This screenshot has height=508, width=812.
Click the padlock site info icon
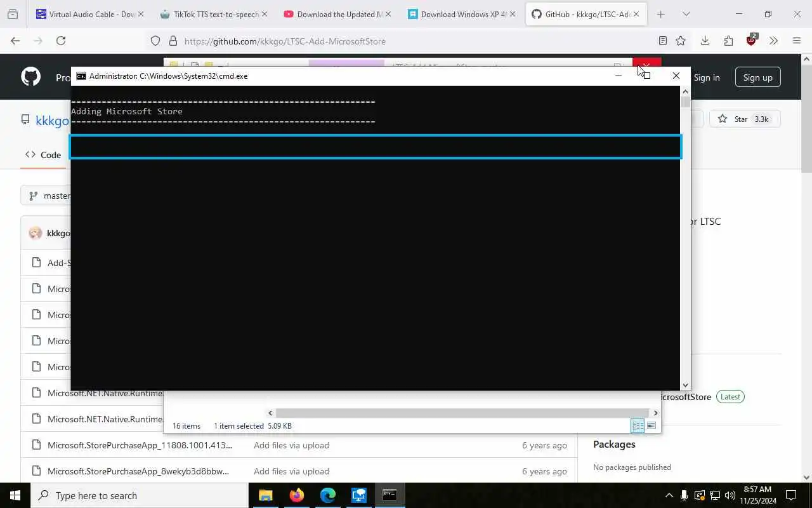pos(173,41)
